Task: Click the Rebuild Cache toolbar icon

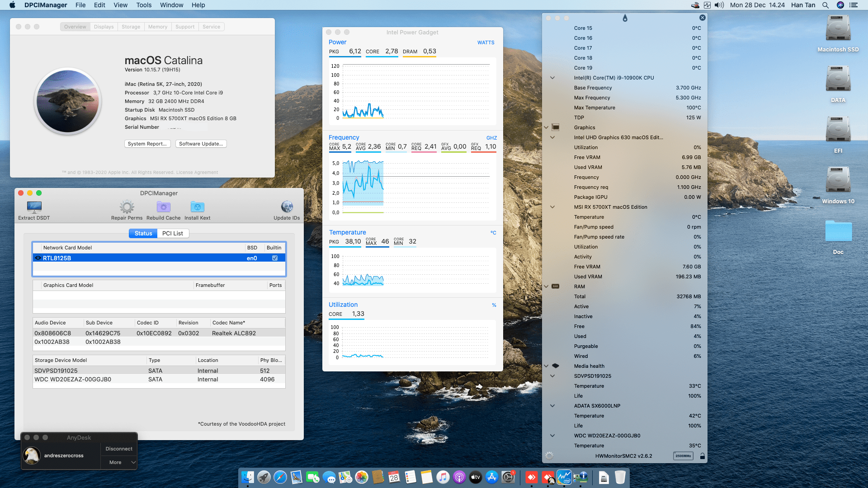Action: point(163,207)
